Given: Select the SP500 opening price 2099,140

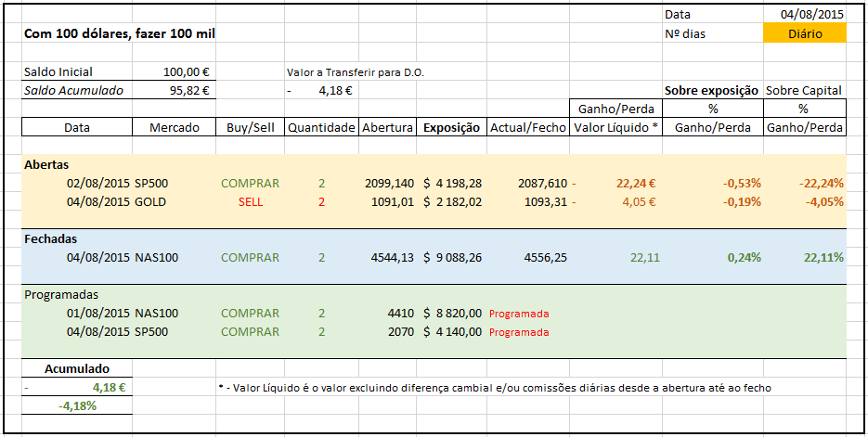Looking at the screenshot, I should click(389, 183).
